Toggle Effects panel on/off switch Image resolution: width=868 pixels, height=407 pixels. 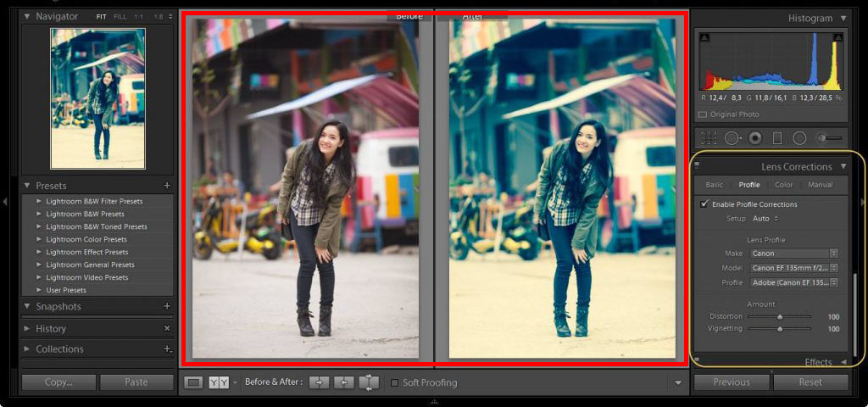697,360
